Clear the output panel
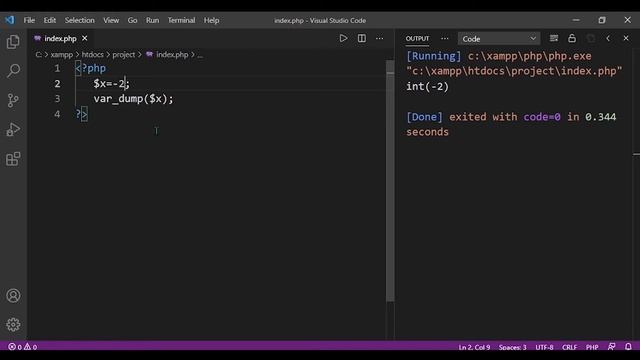The height and width of the screenshot is (360, 640). point(553,38)
